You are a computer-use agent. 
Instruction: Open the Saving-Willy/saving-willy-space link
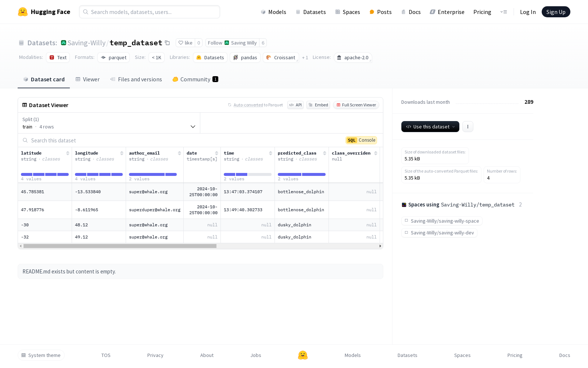[x=442, y=221]
